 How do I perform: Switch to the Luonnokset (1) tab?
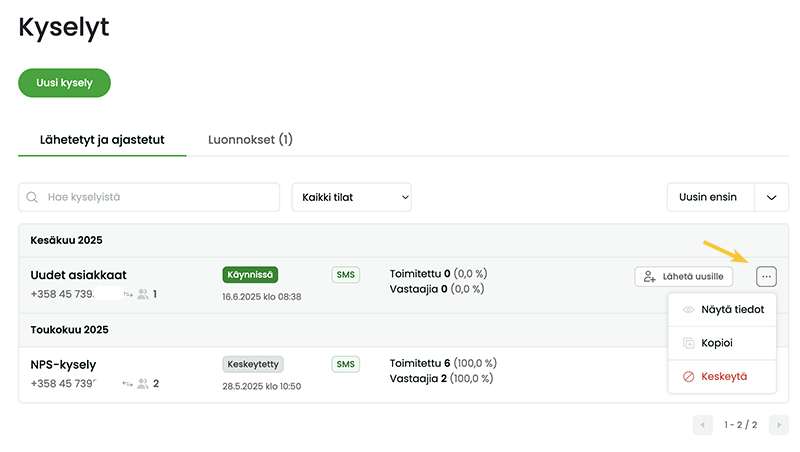[x=250, y=140]
